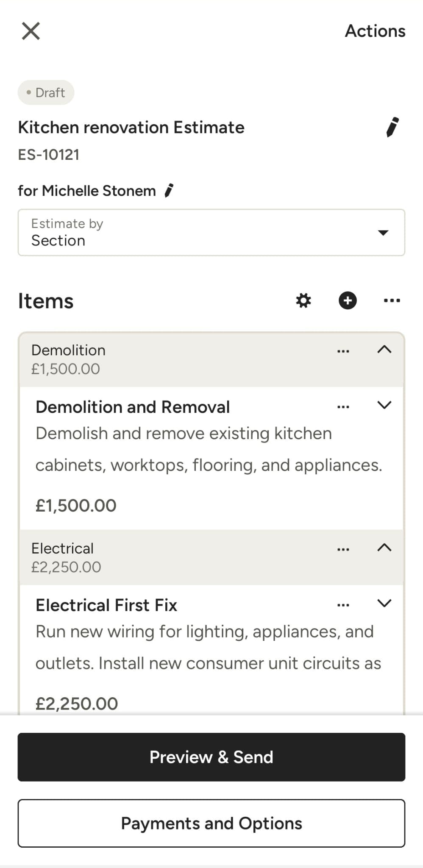Collapse the Demolition section
This screenshot has width=423, height=868.
(x=384, y=350)
